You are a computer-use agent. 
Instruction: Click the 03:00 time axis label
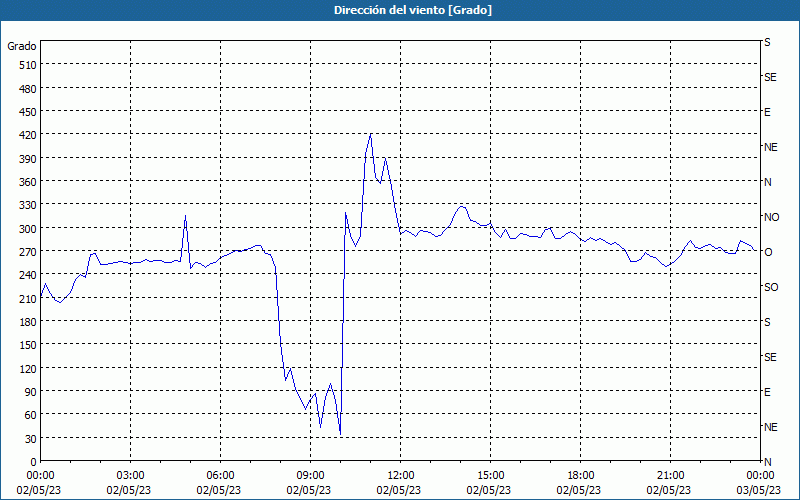[131, 476]
